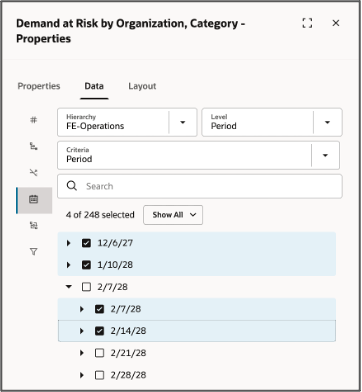This screenshot has height=392, width=362.
Task: Check the 2/21/28 period checkbox
Action: point(99,353)
